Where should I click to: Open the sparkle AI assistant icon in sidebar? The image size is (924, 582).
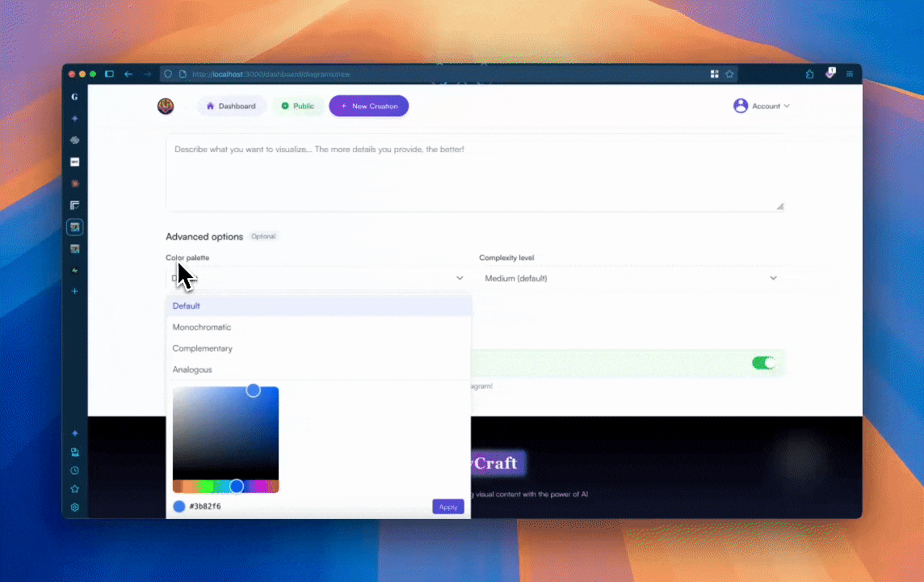74,118
